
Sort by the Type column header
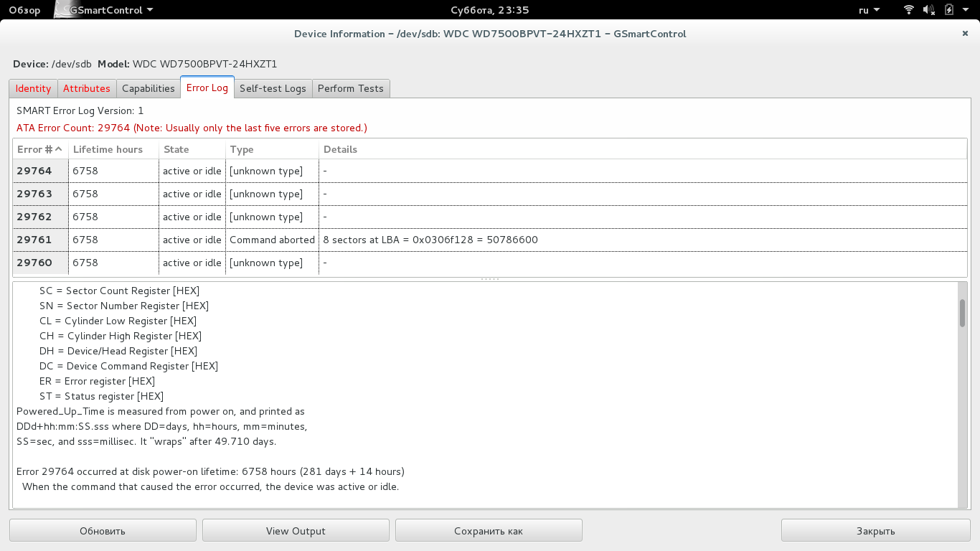[272, 149]
